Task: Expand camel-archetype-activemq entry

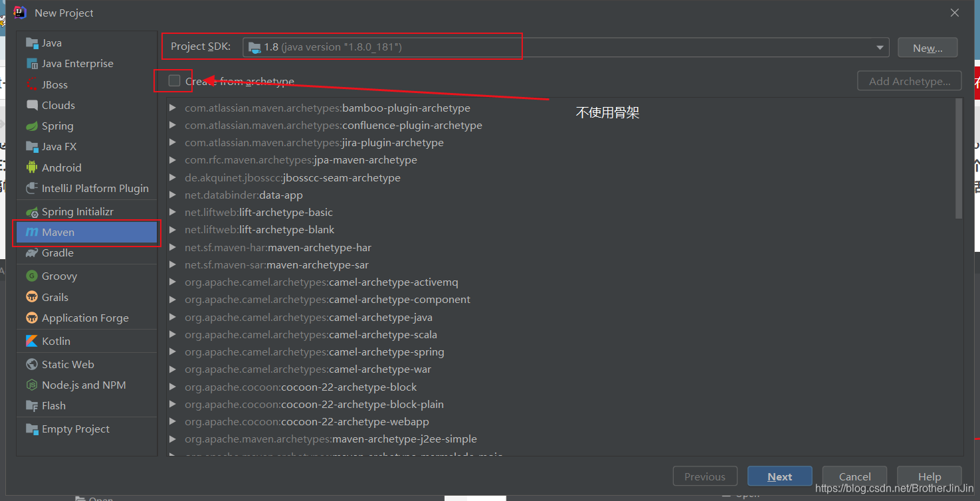Action: coord(173,282)
